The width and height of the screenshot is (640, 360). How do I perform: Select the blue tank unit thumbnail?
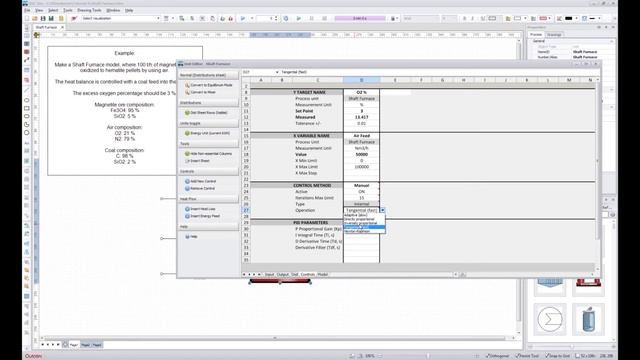click(588, 319)
